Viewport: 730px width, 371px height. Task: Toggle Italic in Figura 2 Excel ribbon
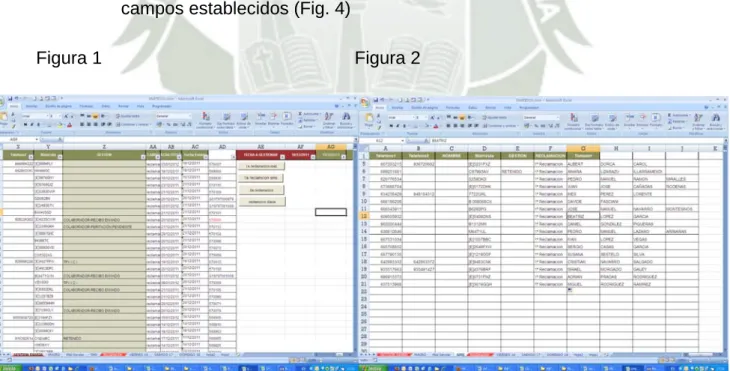tap(398, 126)
